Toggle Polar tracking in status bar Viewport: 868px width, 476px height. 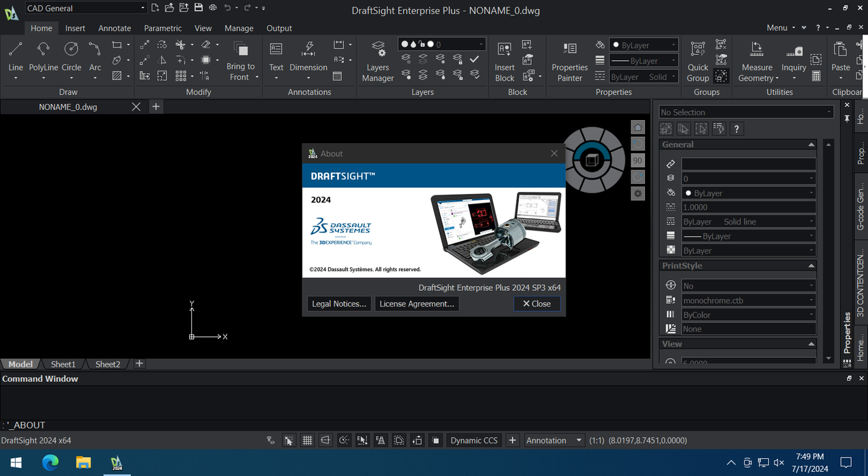pos(344,440)
